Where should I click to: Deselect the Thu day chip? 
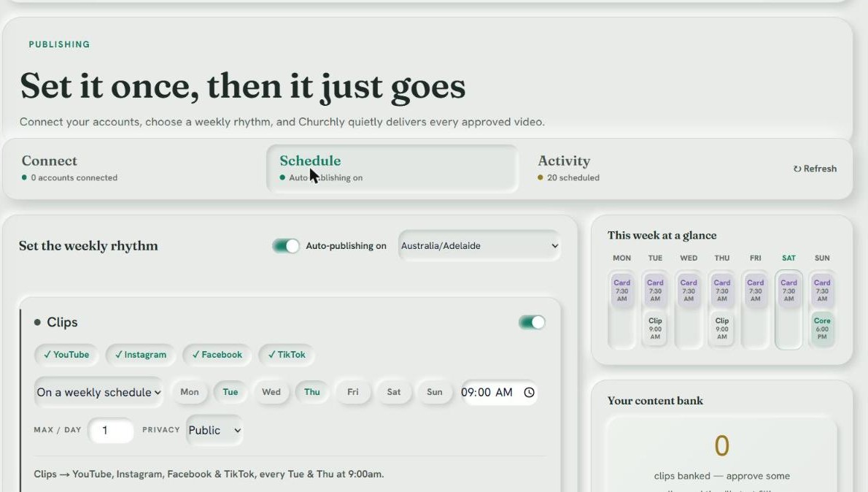click(x=312, y=392)
